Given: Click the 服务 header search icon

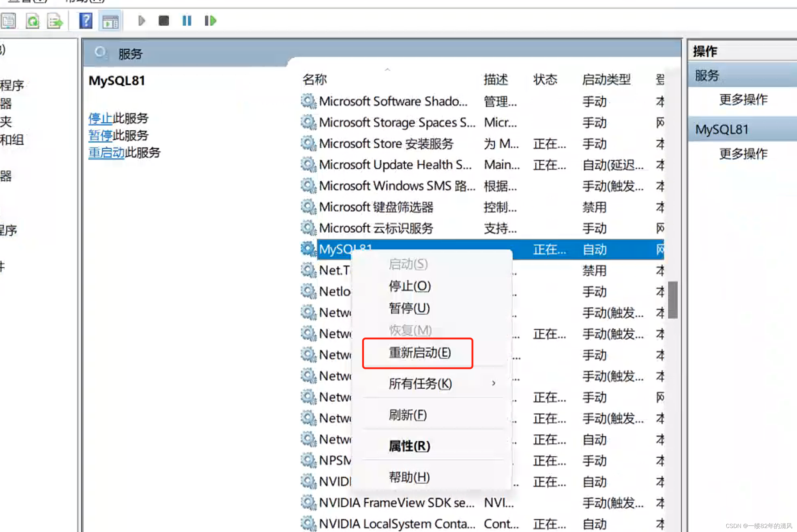Looking at the screenshot, I should (100, 53).
